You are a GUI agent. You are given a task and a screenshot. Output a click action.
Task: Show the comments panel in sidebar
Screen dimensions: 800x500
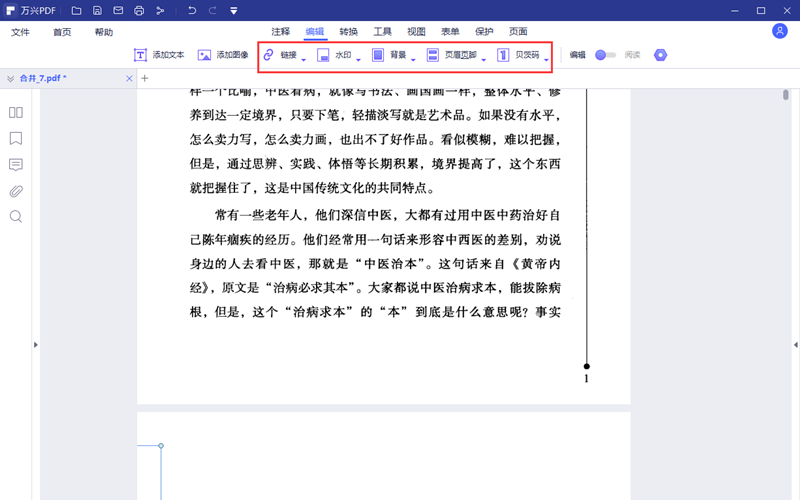[x=16, y=165]
